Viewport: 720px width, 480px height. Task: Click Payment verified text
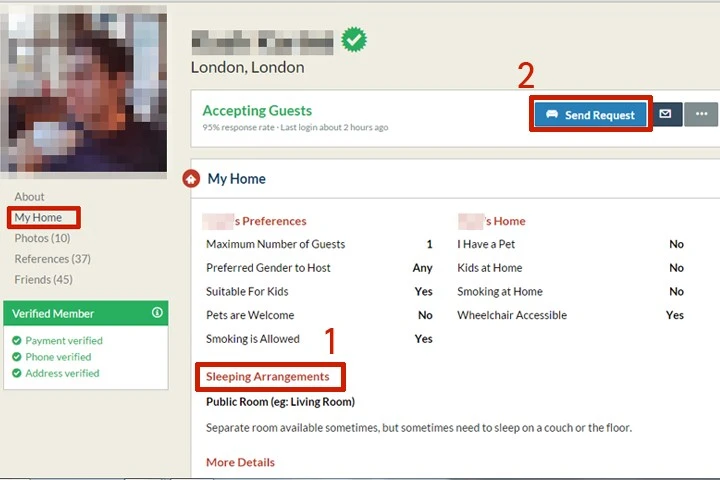tap(64, 341)
